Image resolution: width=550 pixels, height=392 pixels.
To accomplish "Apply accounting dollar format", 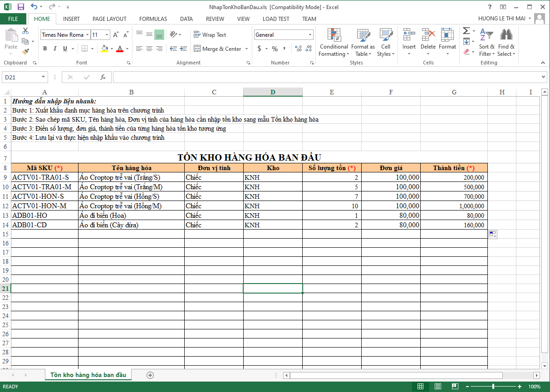I will [259, 49].
